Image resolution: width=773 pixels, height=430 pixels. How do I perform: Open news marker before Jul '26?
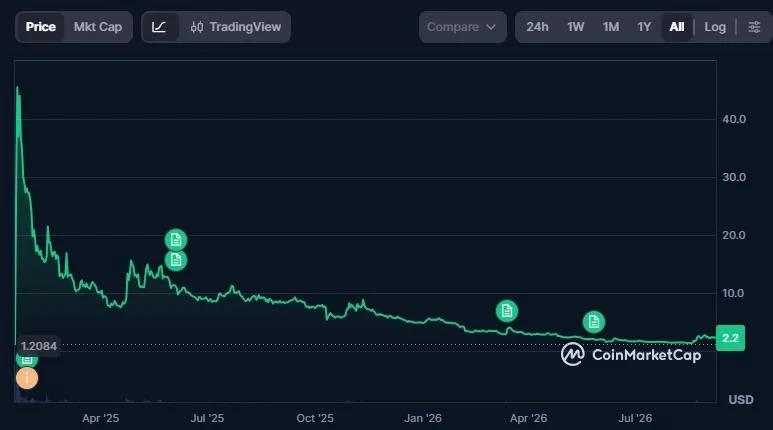coord(594,322)
